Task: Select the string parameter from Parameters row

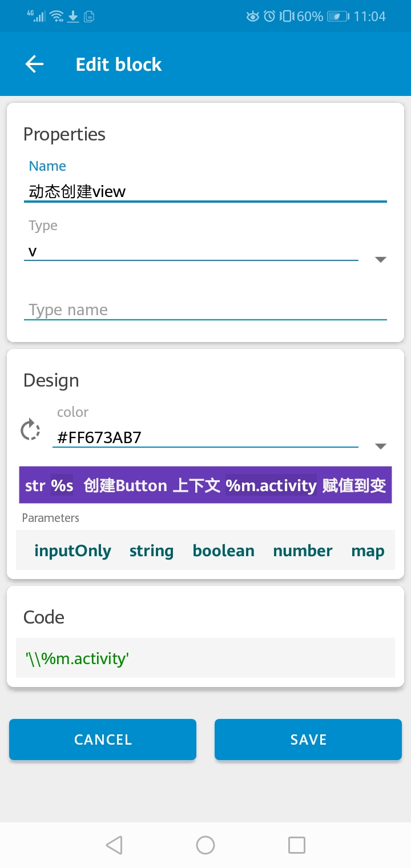Action: pos(151,550)
